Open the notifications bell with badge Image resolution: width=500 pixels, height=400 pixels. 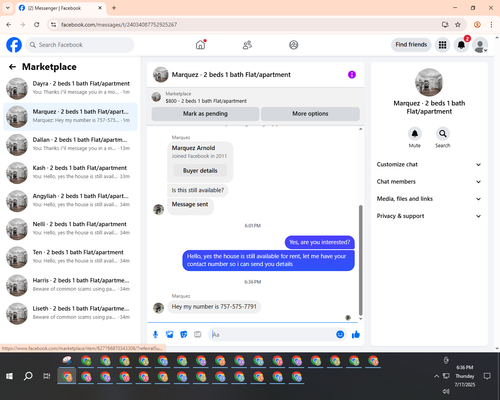461,45
